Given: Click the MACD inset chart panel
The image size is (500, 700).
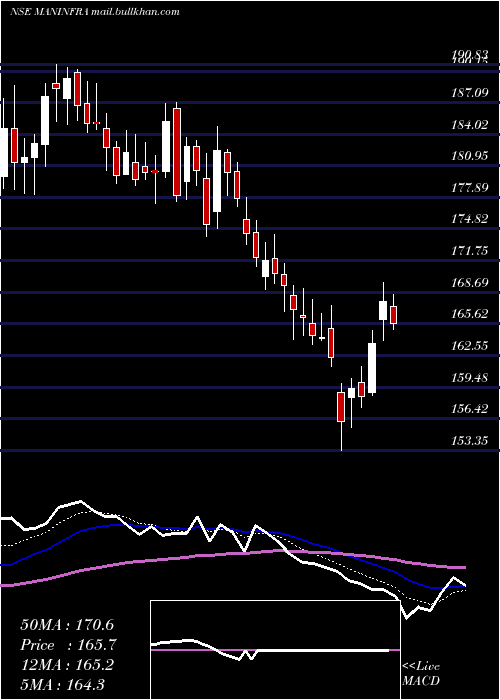Looking at the screenshot, I should click(x=275, y=650).
